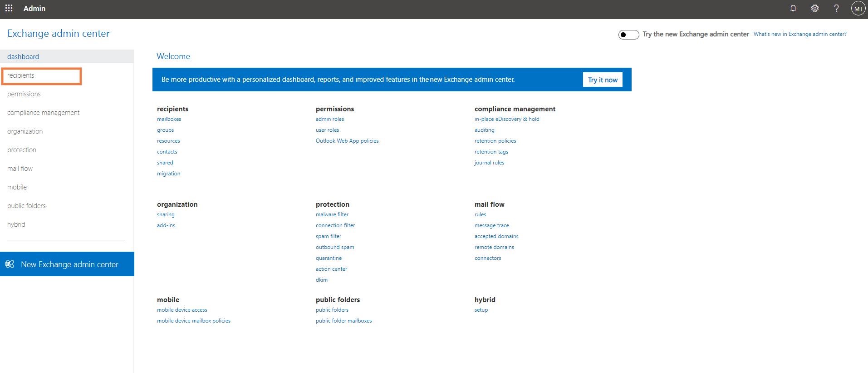Open the connectors link

pyautogui.click(x=488, y=258)
